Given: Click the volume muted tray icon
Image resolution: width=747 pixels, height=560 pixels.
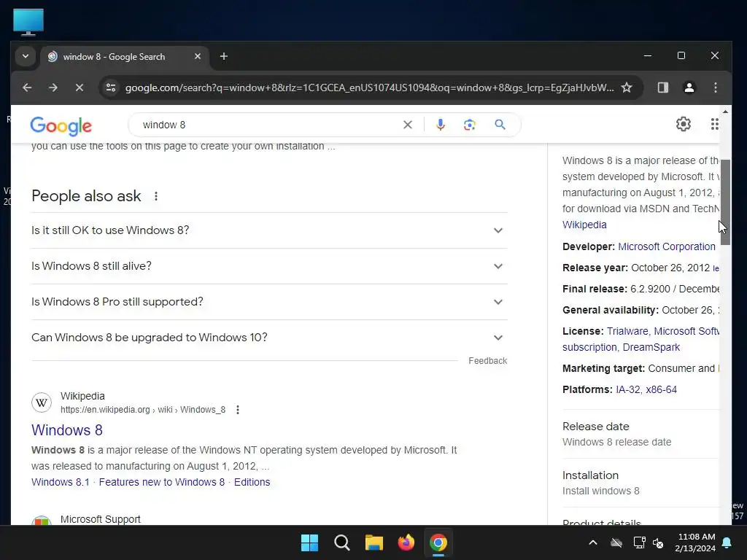Looking at the screenshot, I should pos(658,542).
